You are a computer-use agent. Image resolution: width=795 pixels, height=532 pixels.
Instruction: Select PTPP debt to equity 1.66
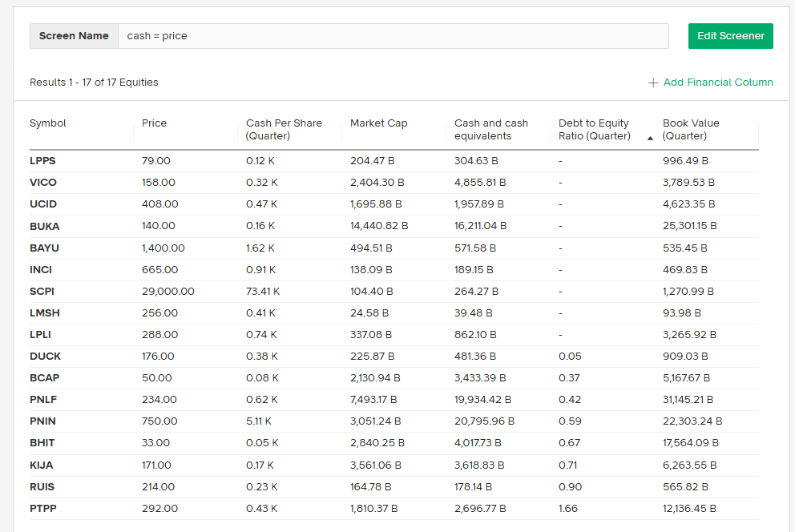568,509
